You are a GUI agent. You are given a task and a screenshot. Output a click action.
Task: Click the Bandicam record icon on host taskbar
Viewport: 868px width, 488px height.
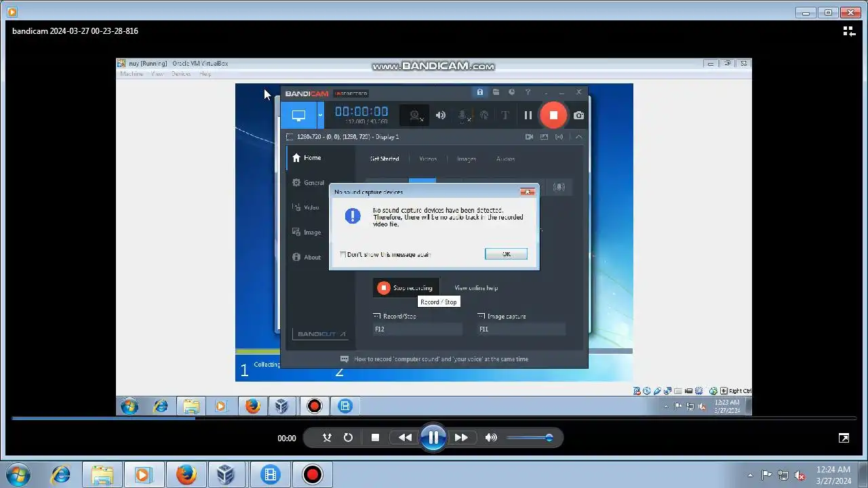pos(312,474)
